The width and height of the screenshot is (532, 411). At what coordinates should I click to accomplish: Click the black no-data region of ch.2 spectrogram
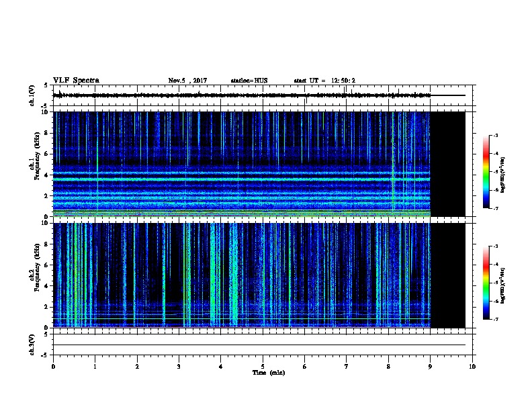pyautogui.click(x=448, y=275)
